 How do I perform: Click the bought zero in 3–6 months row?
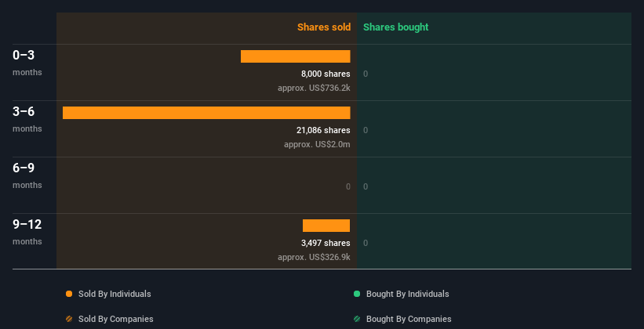366,130
